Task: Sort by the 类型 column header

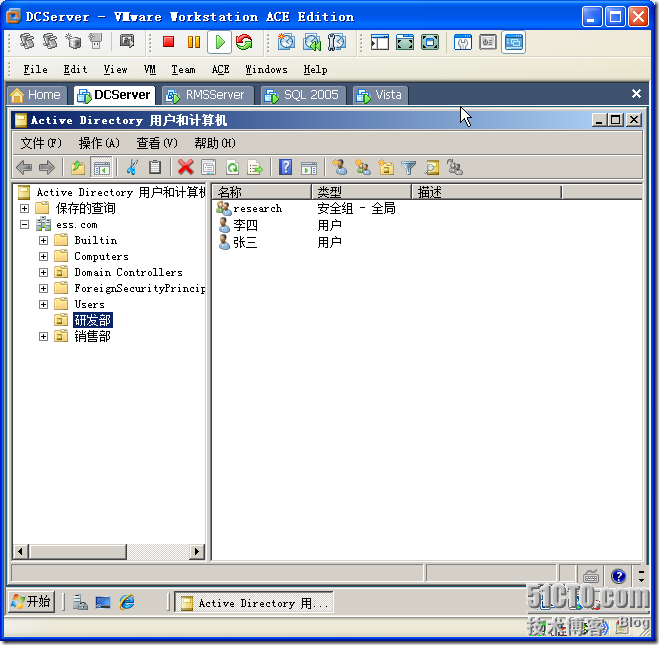Action: pyautogui.click(x=361, y=192)
